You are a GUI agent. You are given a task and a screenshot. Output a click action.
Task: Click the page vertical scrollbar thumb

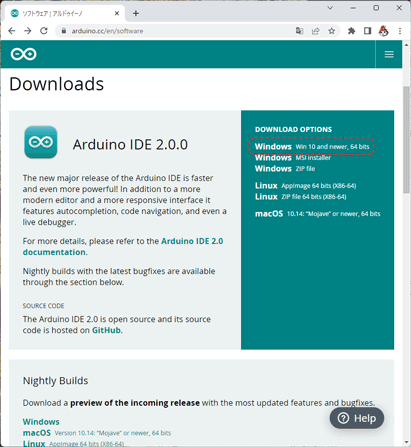[406, 140]
